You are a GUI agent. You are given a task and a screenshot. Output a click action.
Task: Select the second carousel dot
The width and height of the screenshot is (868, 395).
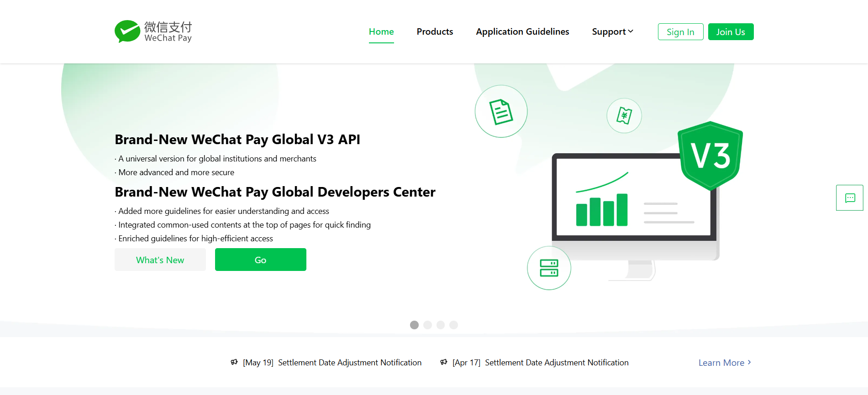pos(427,325)
